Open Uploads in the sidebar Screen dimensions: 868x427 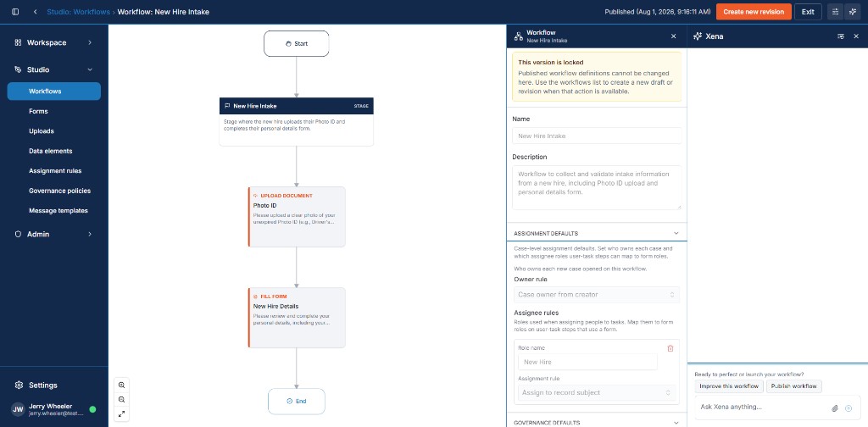coord(53,131)
